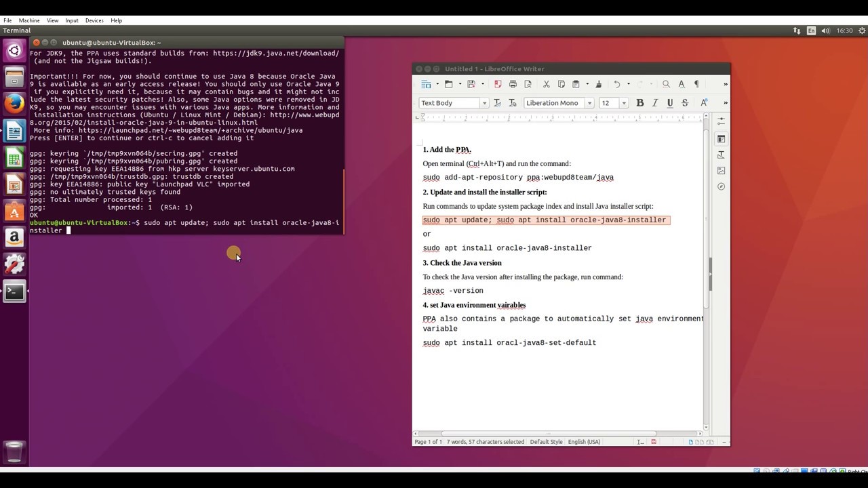Viewport: 868px width, 488px height.
Task: Click the Open file folder icon
Action: 448,84
